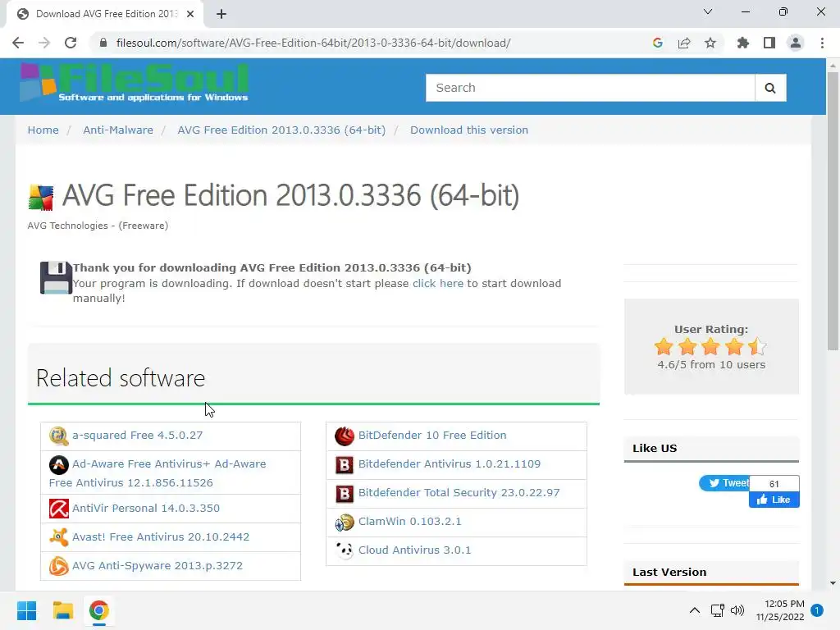Click the Bitdefender Antivirus B icon
The height and width of the screenshot is (630, 840).
tap(345, 464)
